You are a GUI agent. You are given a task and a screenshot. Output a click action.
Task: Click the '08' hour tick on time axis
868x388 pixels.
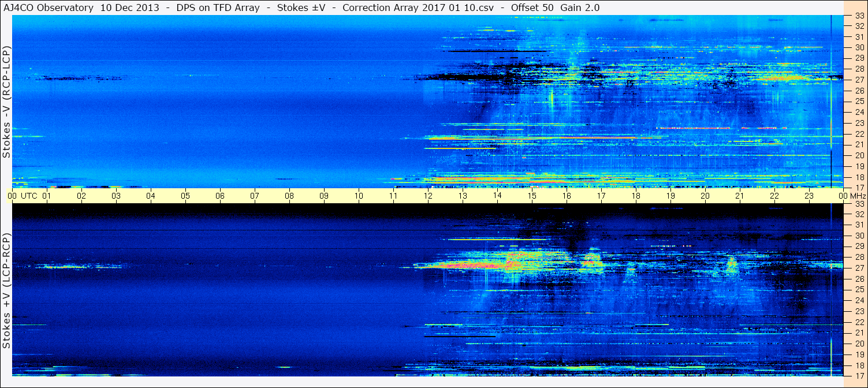[289, 196]
